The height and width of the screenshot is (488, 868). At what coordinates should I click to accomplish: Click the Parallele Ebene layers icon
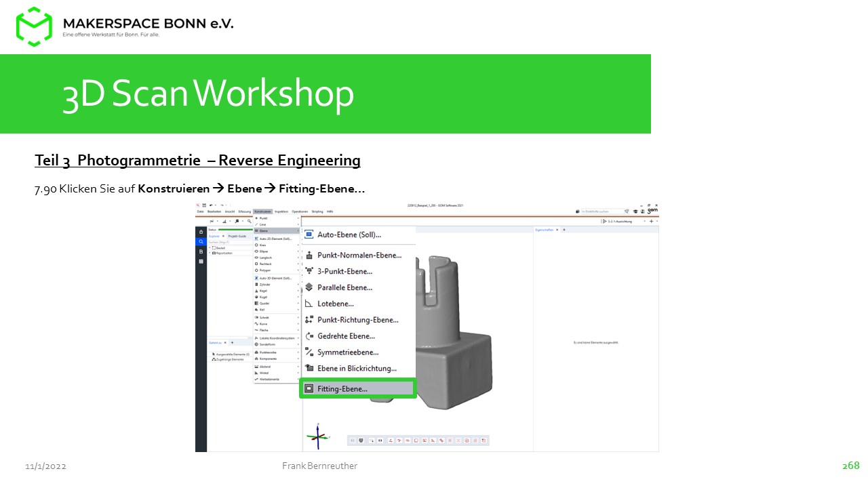[309, 287]
